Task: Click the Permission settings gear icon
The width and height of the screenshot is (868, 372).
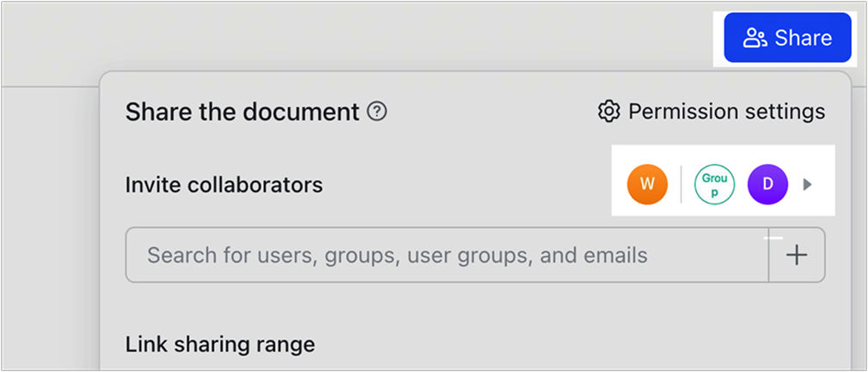Action: (609, 111)
